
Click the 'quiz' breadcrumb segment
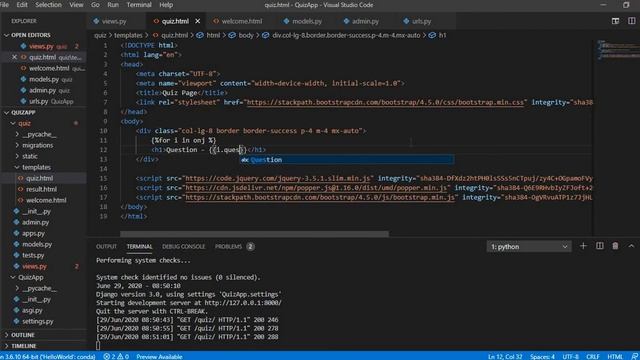pos(100,36)
